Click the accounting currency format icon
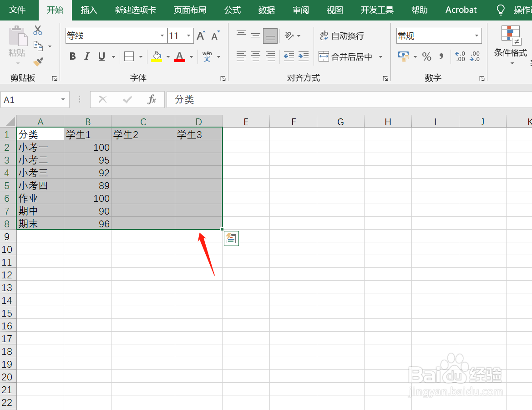The width and height of the screenshot is (532, 410). point(403,56)
